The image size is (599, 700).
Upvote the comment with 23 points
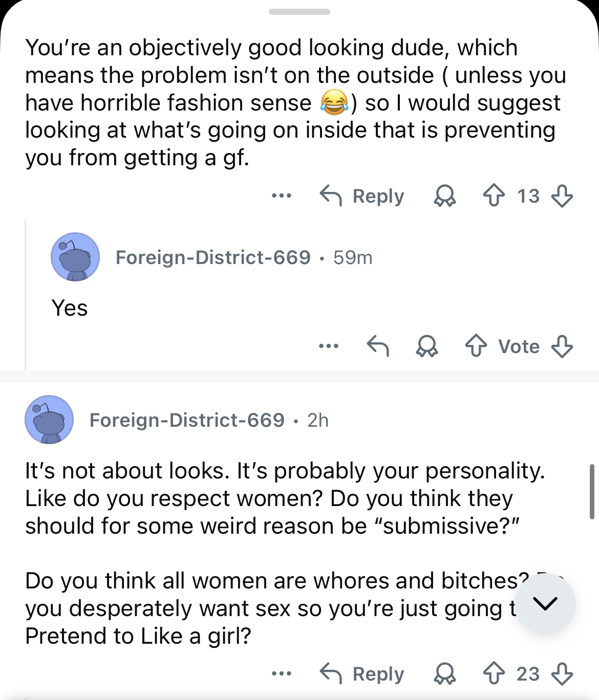[x=494, y=674]
